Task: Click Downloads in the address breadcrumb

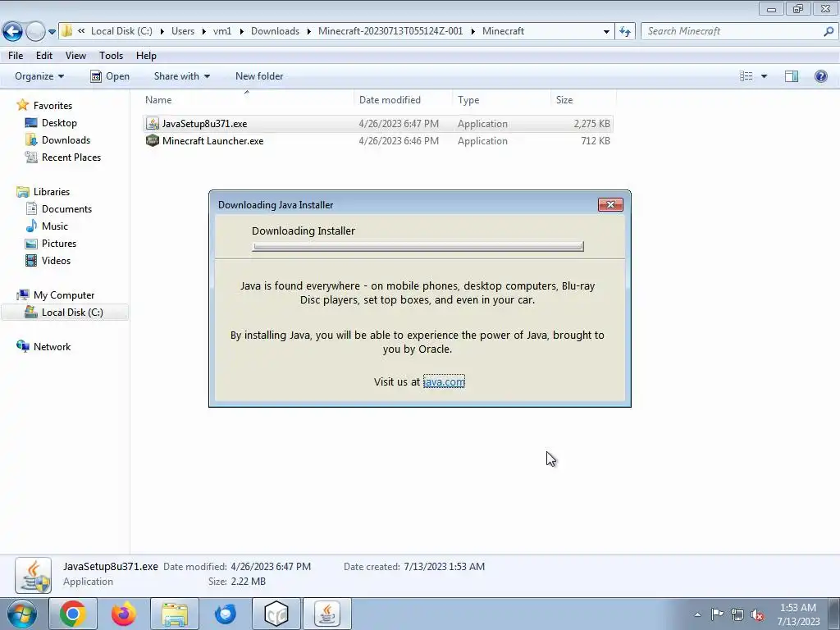Action: click(x=275, y=31)
